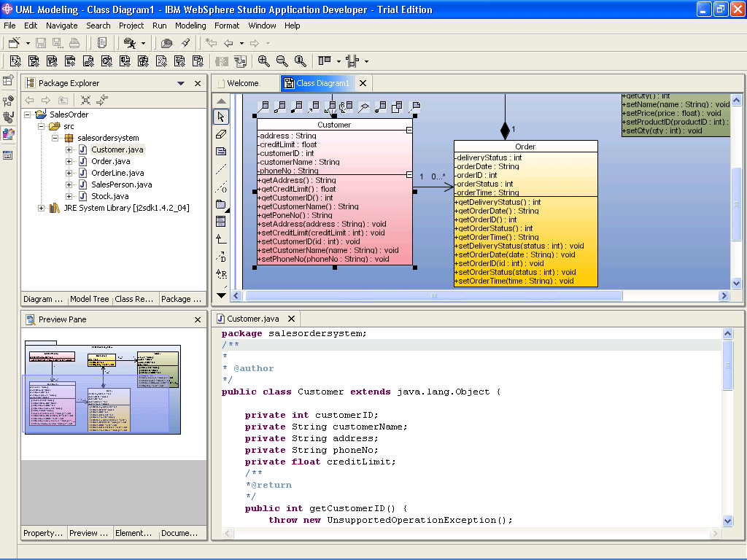Select the dashed line anchor tool in palette
The height and width of the screenshot is (560, 747).
click(x=221, y=169)
